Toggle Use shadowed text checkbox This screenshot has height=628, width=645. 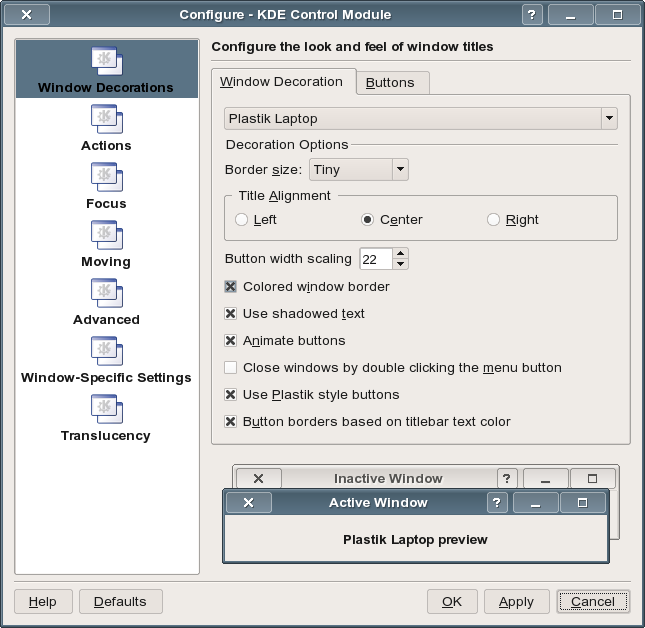point(230,314)
